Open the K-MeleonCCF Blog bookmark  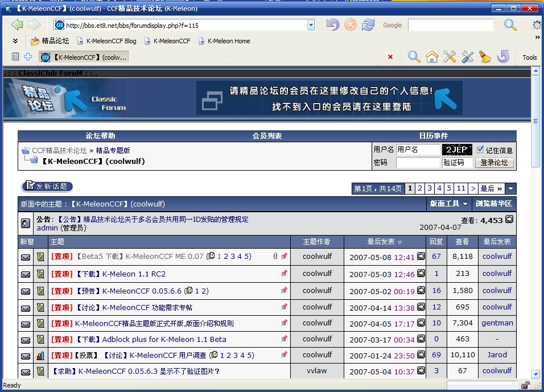pos(107,41)
